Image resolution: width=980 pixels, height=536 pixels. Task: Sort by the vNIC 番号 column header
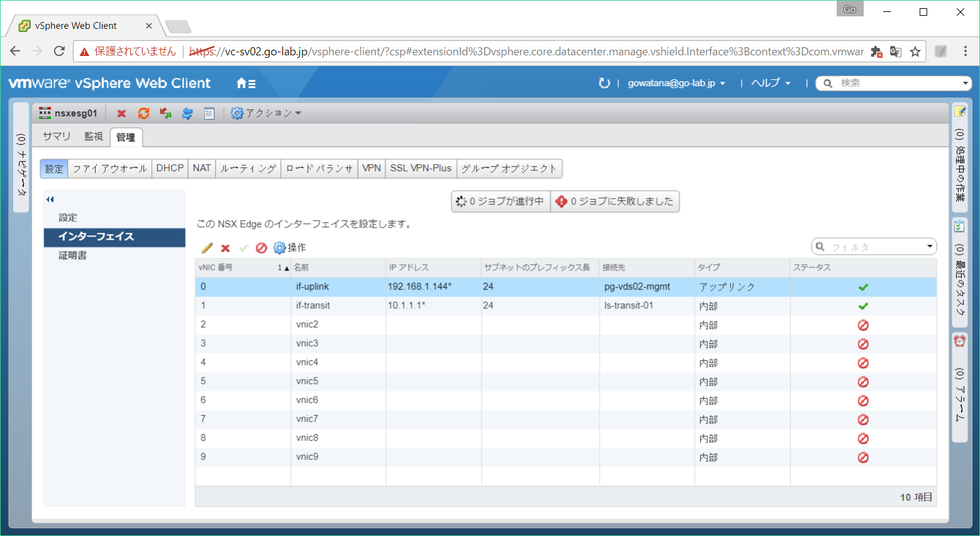243,267
